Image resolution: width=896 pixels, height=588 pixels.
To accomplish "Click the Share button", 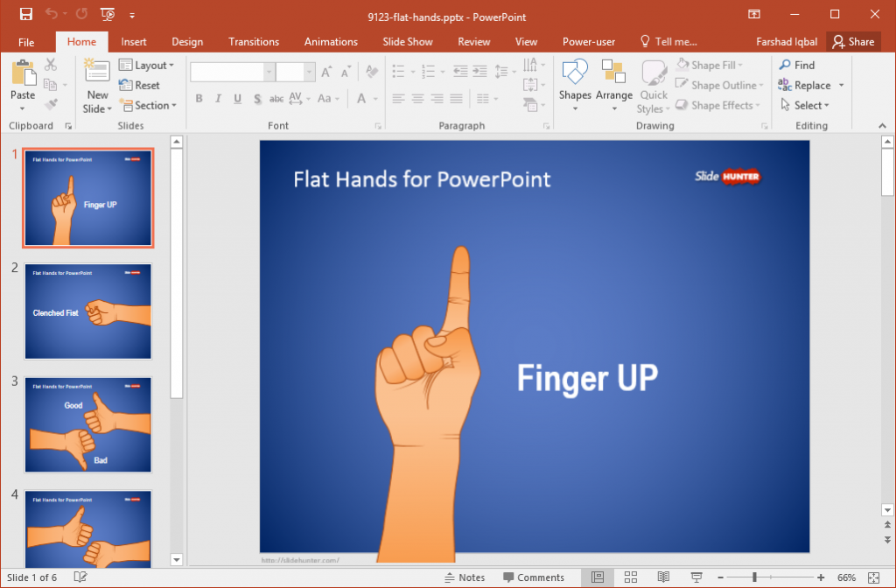I will click(853, 41).
